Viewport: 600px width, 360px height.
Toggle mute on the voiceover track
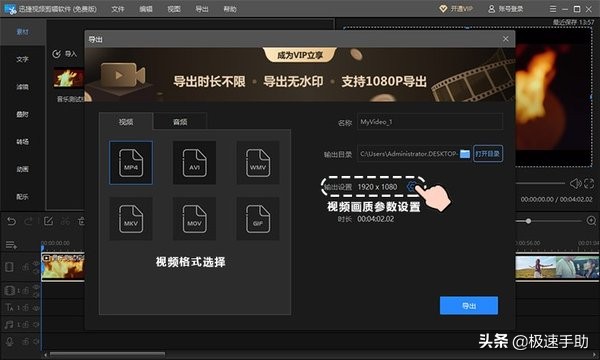[36, 341]
